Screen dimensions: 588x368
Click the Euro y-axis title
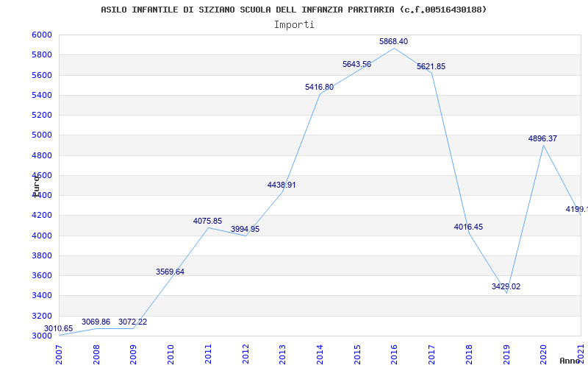36,185
